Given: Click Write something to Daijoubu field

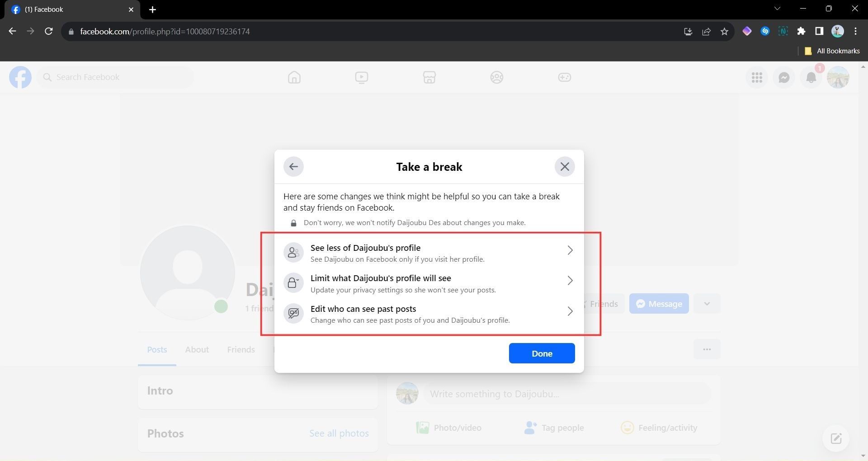Looking at the screenshot, I should point(567,394).
